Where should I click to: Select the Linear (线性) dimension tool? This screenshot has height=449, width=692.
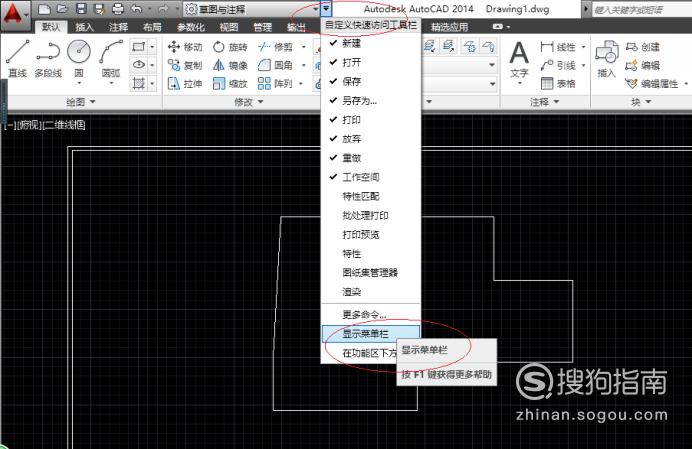(x=558, y=47)
